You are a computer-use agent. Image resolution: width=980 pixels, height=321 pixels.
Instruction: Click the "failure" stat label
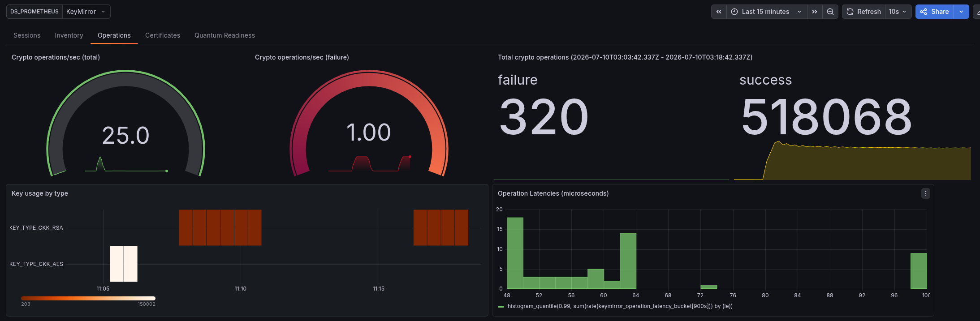518,80
